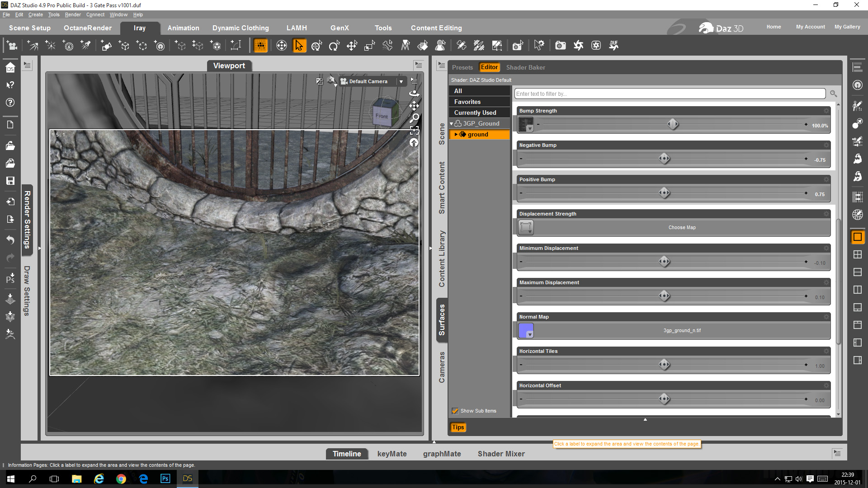Collapse the 3GP_Ground tree item
The height and width of the screenshot is (488, 868).
coord(452,124)
